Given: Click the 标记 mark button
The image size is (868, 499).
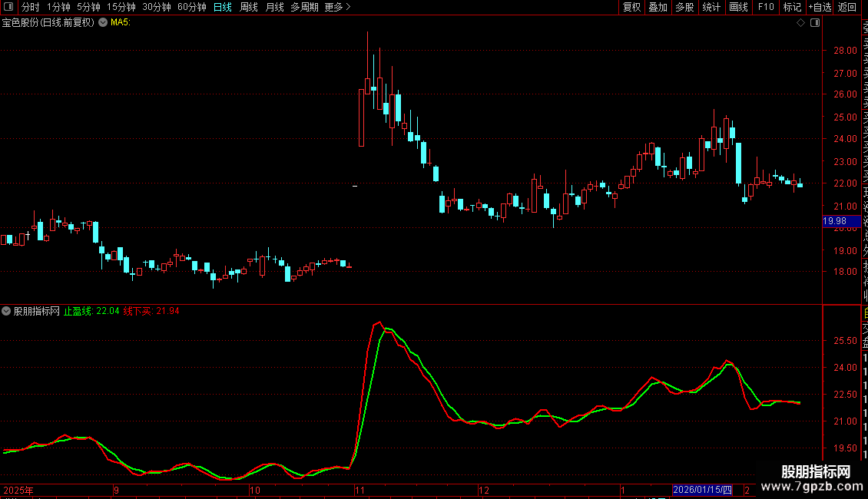Looking at the screenshot, I should pyautogui.click(x=792, y=7).
